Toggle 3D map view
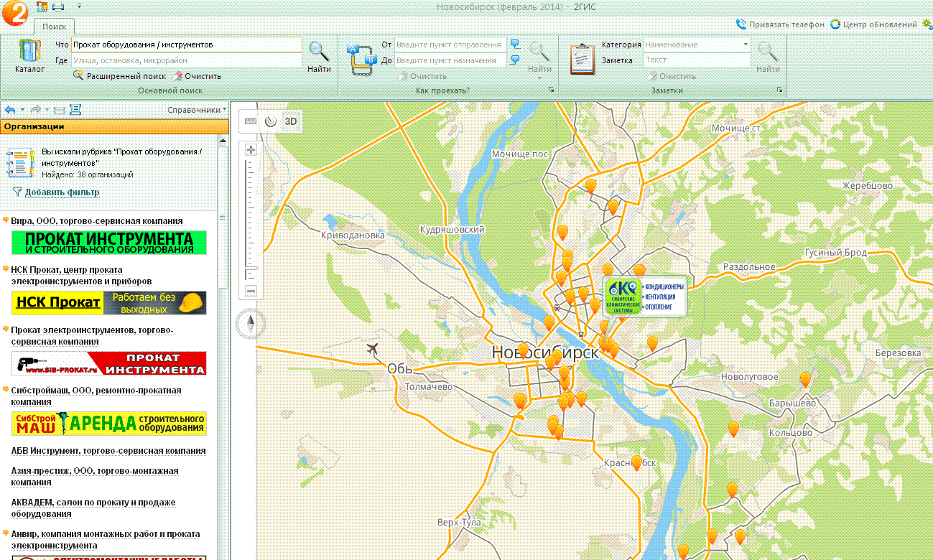The height and width of the screenshot is (560, 933). click(290, 121)
